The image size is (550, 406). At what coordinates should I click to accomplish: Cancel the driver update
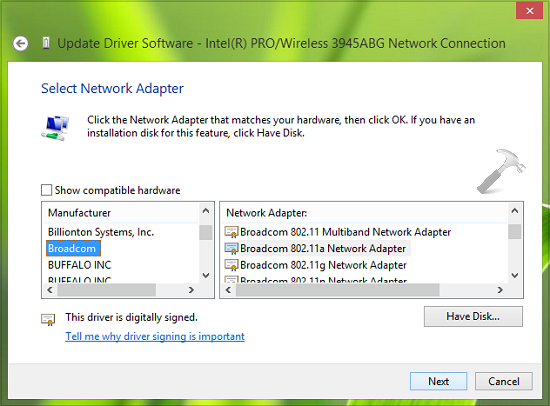[x=504, y=381]
